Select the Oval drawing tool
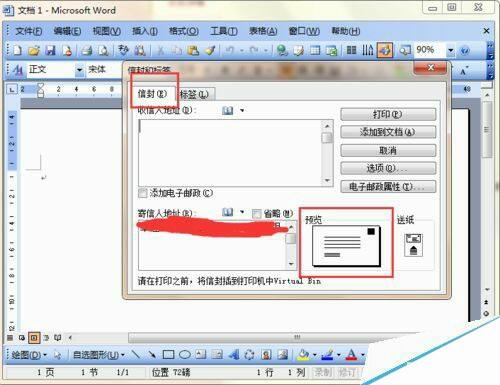Image resolution: width=500 pixels, height=385 pixels. click(185, 354)
